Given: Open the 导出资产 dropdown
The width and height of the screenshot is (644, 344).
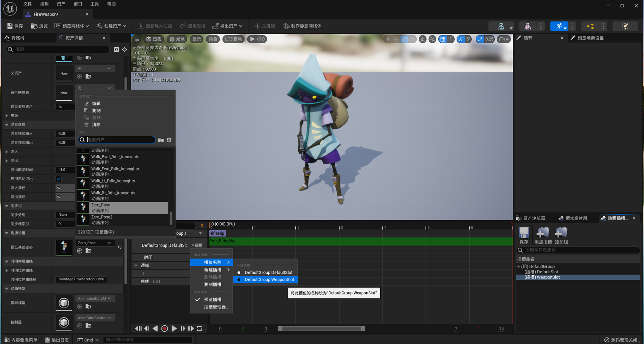Looking at the screenshot, I should (x=227, y=26).
